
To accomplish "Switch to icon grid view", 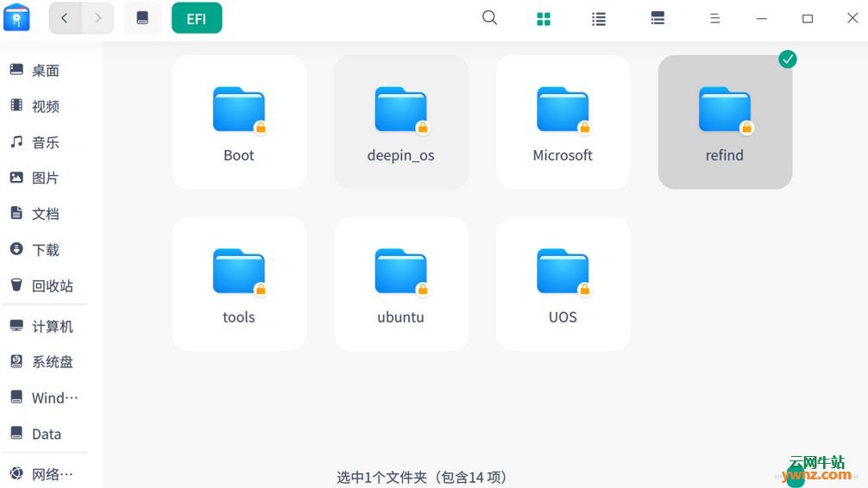I will (544, 19).
